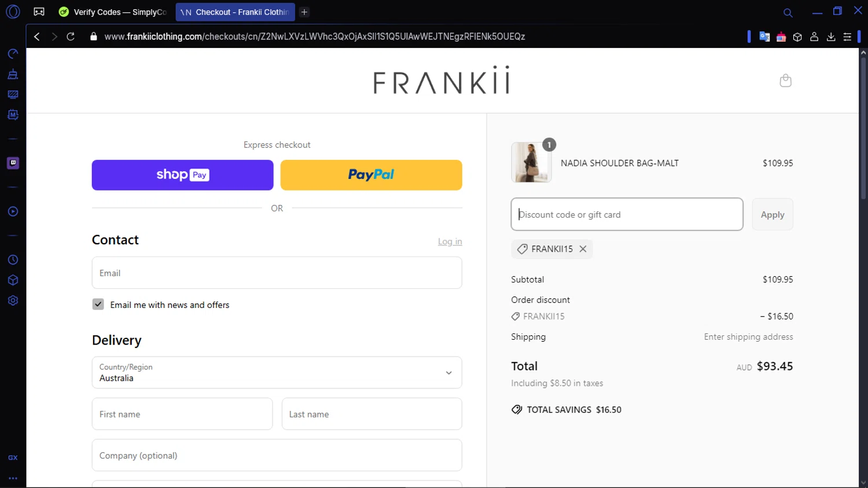Image resolution: width=868 pixels, height=488 pixels.
Task: Click the browser address bar URL
Action: point(315,36)
